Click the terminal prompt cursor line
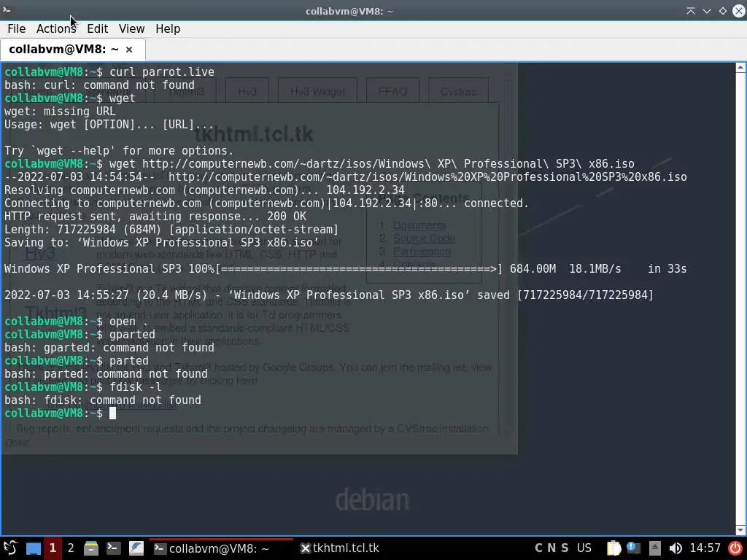The height and width of the screenshot is (560, 747). click(x=60, y=413)
